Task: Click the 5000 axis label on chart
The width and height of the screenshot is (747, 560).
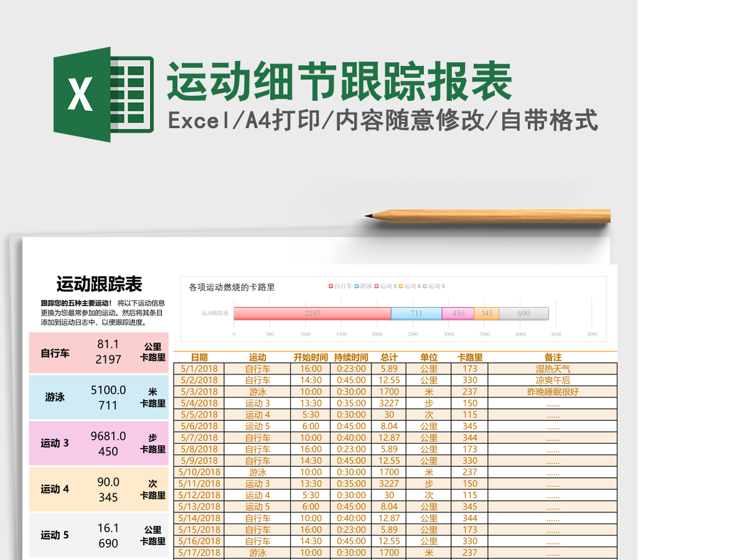Action: coord(592,334)
